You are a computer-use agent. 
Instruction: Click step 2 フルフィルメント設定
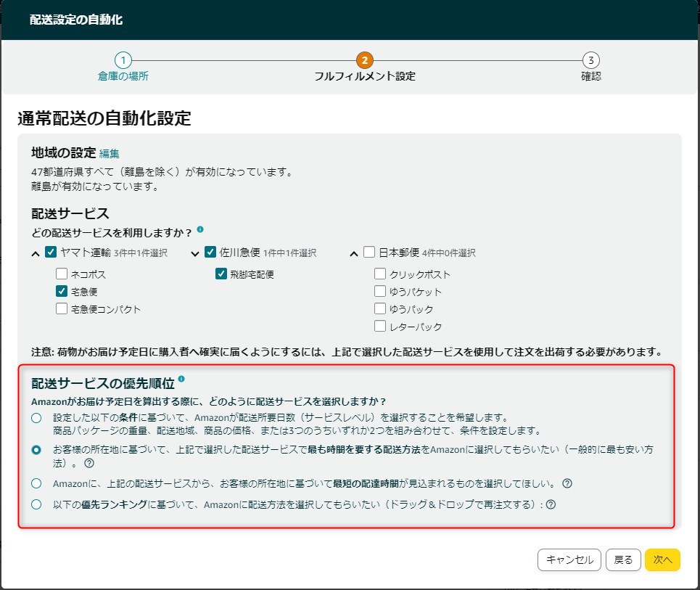tap(365, 67)
